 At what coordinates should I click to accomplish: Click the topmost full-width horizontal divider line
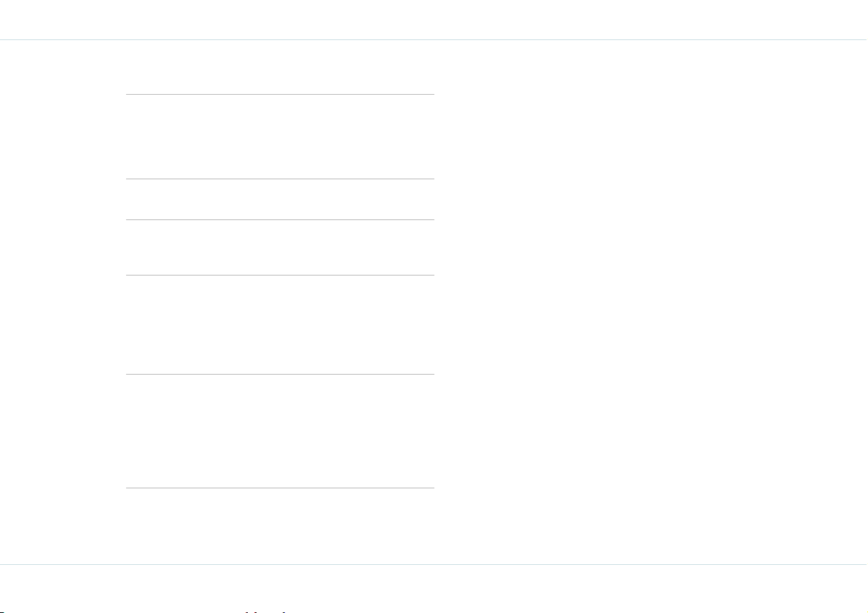(x=434, y=40)
